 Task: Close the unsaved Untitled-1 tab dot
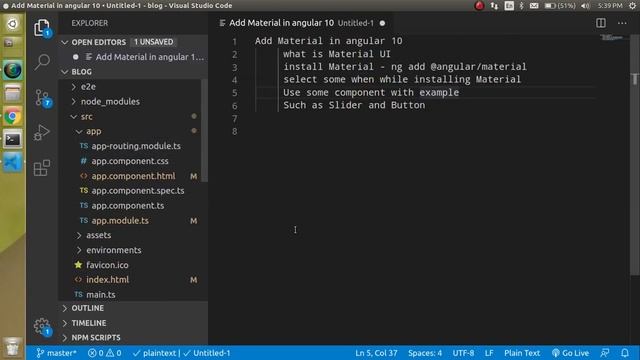[x=382, y=23]
